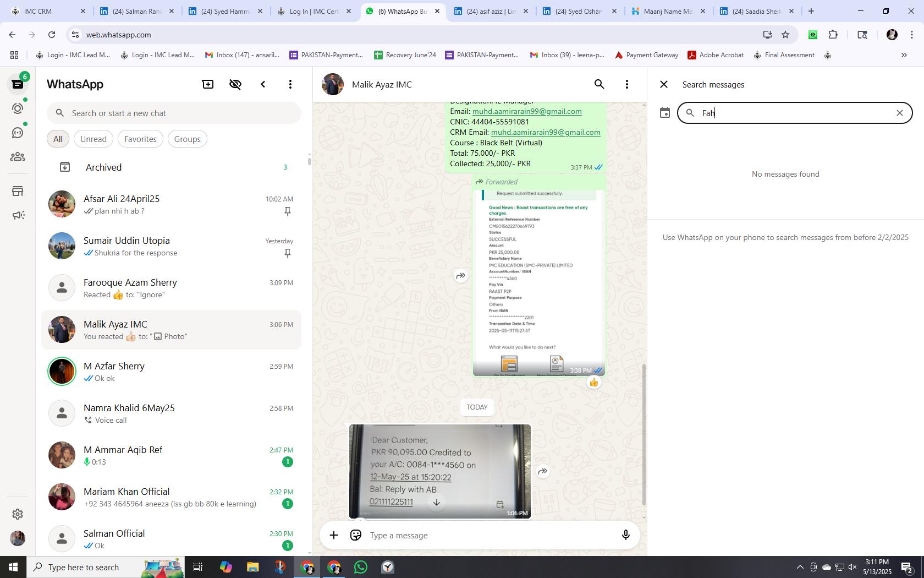
Task: Expand hidden bookmarks with double chevron
Action: click(x=904, y=55)
